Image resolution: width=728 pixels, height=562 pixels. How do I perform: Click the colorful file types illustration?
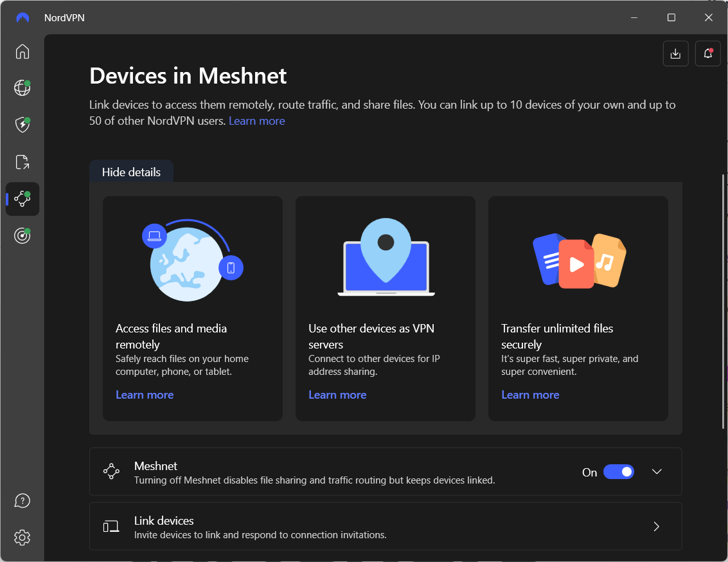[579, 260]
